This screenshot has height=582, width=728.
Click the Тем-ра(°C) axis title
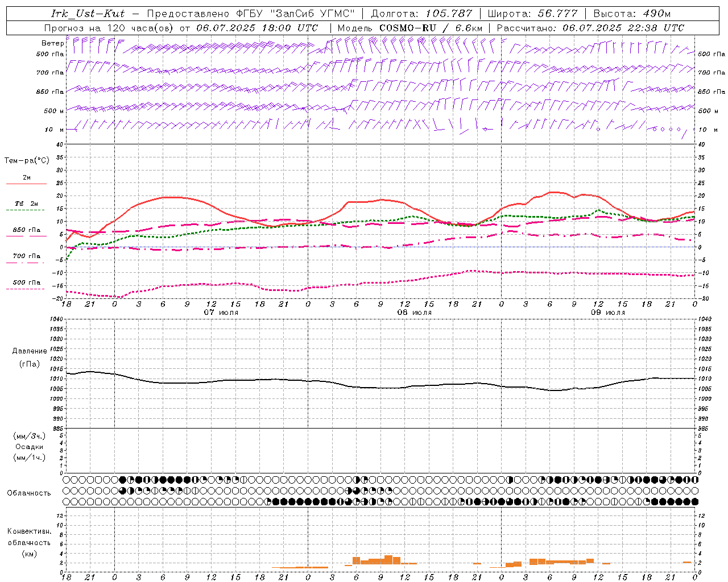click(27, 161)
